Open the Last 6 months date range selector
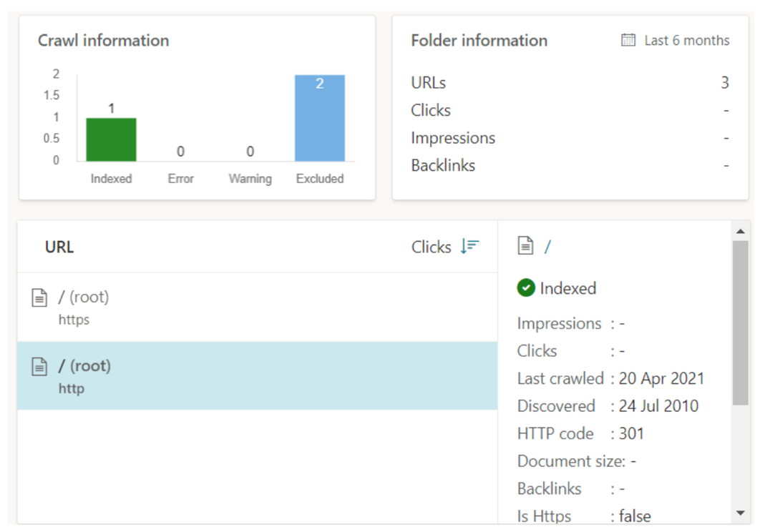 [686, 41]
